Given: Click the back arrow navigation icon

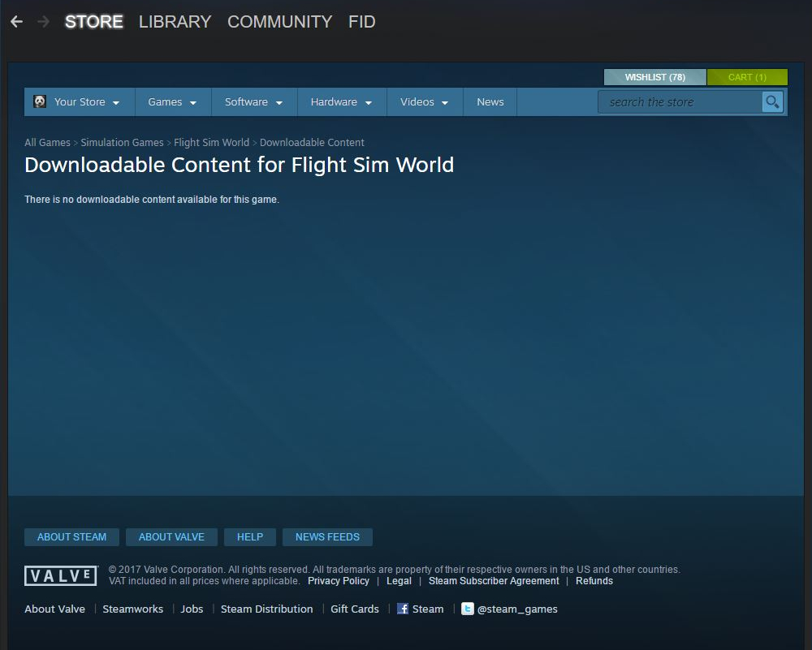Looking at the screenshot, I should (16, 22).
